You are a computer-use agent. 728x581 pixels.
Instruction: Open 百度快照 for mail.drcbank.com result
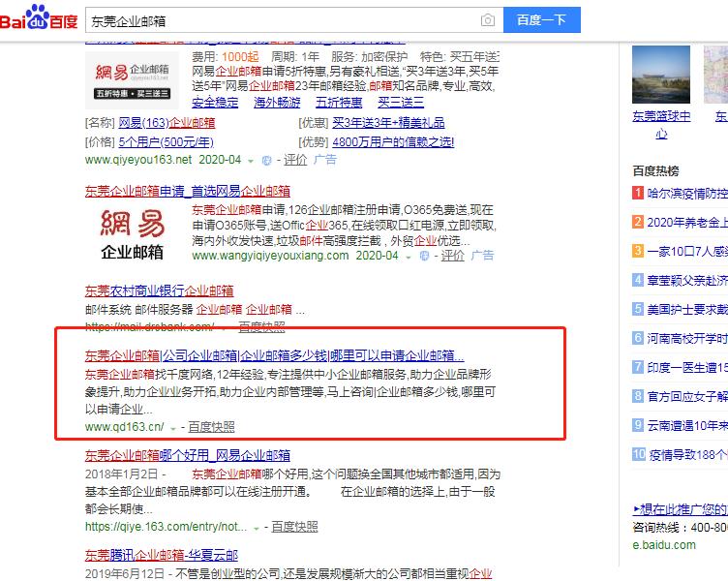tap(261, 327)
